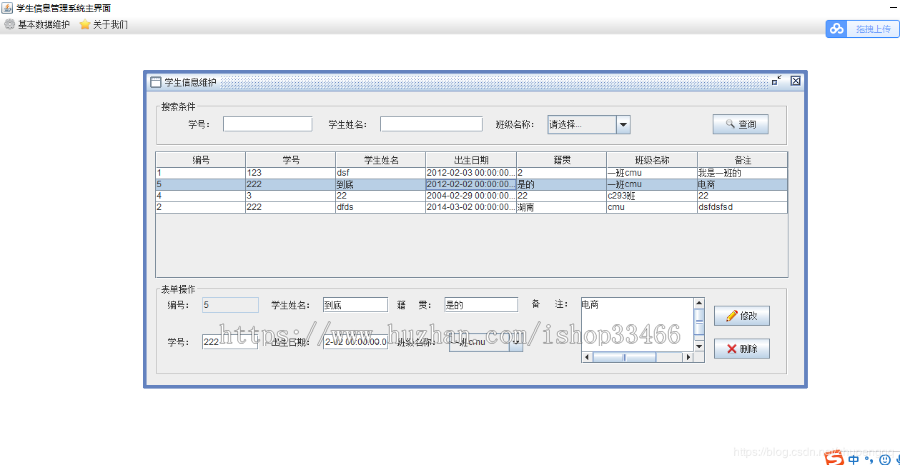Click the 编号 column header
The image size is (900, 465).
pyautogui.click(x=200, y=160)
